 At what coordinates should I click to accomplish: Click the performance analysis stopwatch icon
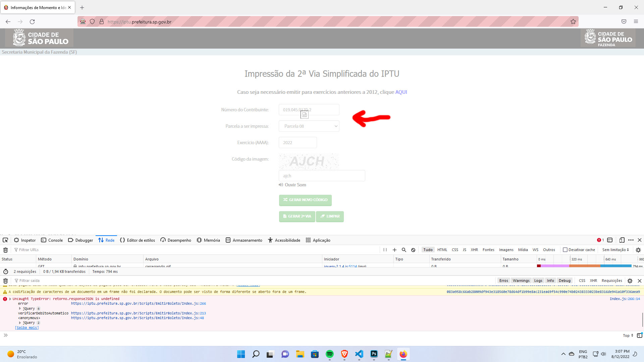(x=6, y=271)
